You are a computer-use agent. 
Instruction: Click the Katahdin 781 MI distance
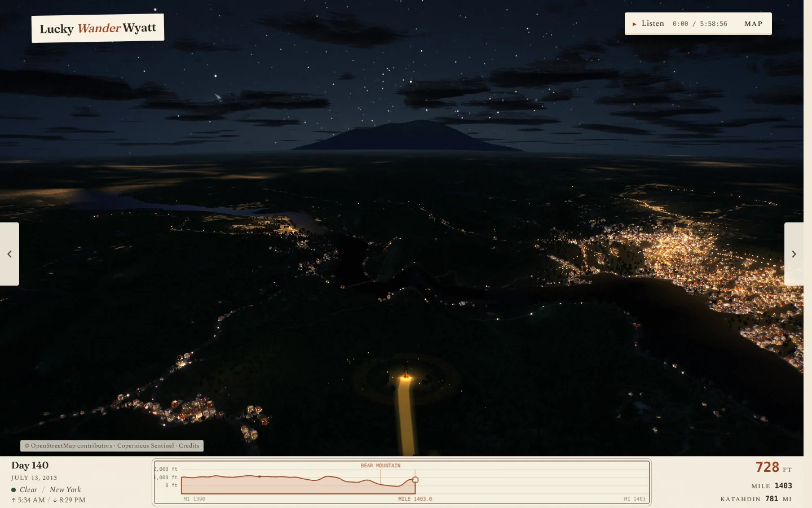tap(756, 499)
